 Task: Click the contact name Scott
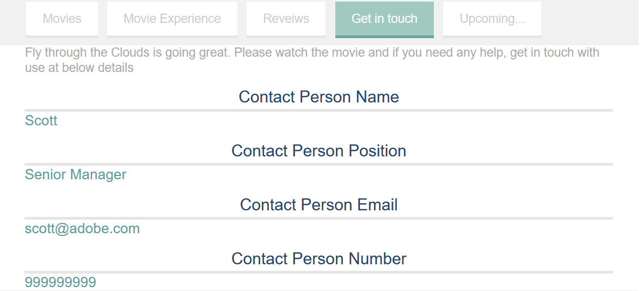click(41, 120)
